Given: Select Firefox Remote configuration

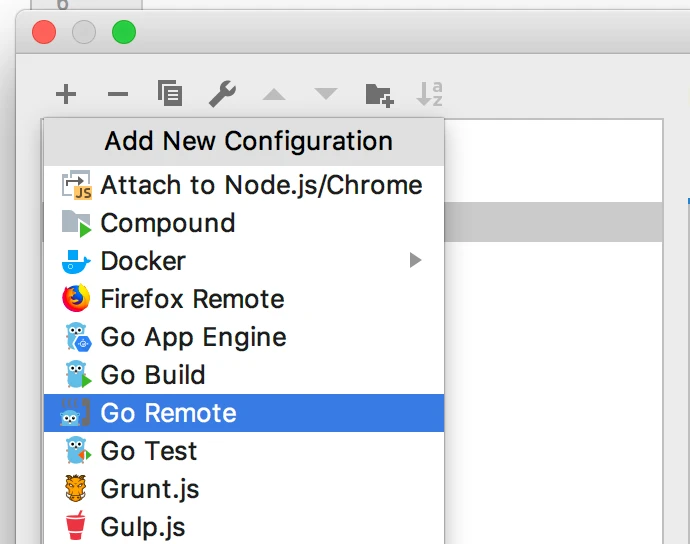Looking at the screenshot, I should pos(244,299).
